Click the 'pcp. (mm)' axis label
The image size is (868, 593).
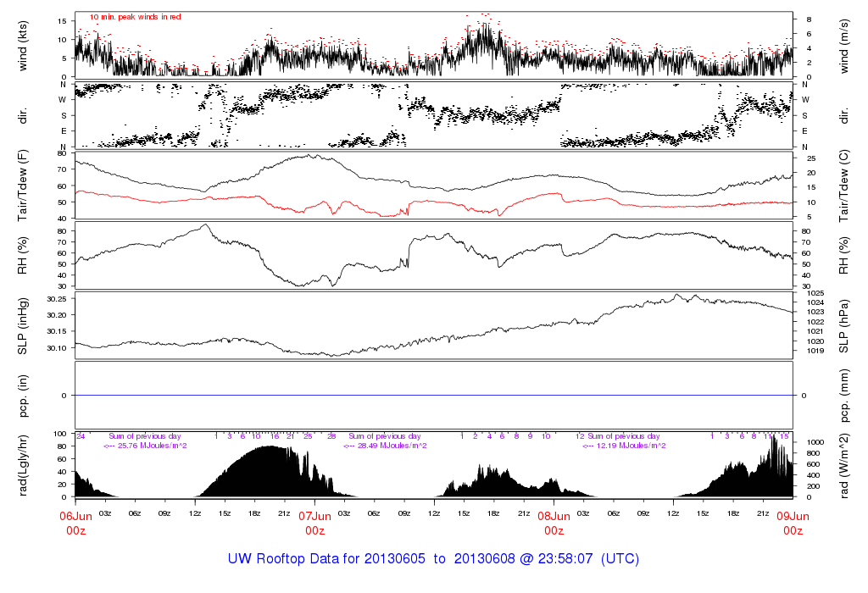(x=843, y=396)
